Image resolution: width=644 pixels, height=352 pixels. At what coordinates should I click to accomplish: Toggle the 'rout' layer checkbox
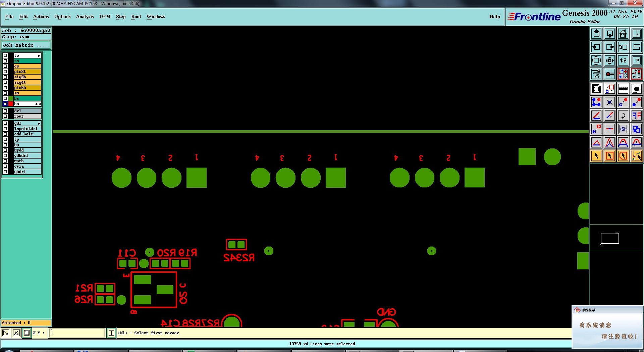tap(5, 116)
